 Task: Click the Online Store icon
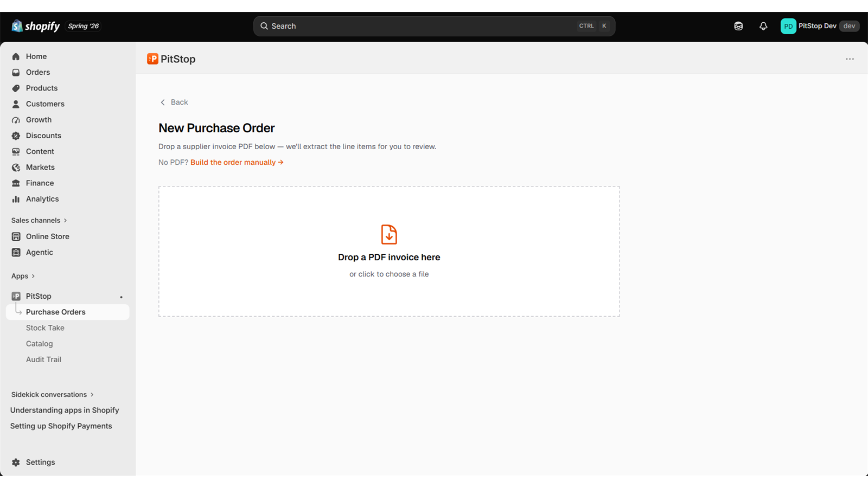tap(16, 236)
